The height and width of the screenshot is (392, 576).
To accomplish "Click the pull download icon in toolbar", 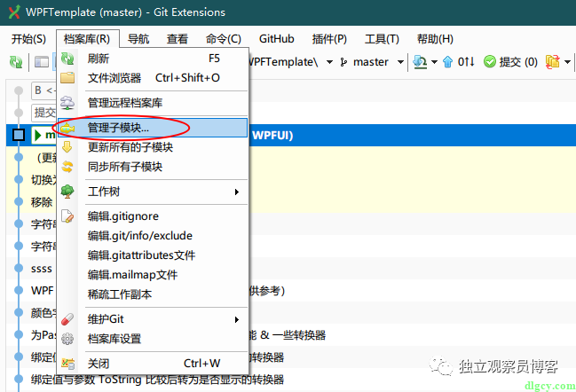I will pos(420,62).
